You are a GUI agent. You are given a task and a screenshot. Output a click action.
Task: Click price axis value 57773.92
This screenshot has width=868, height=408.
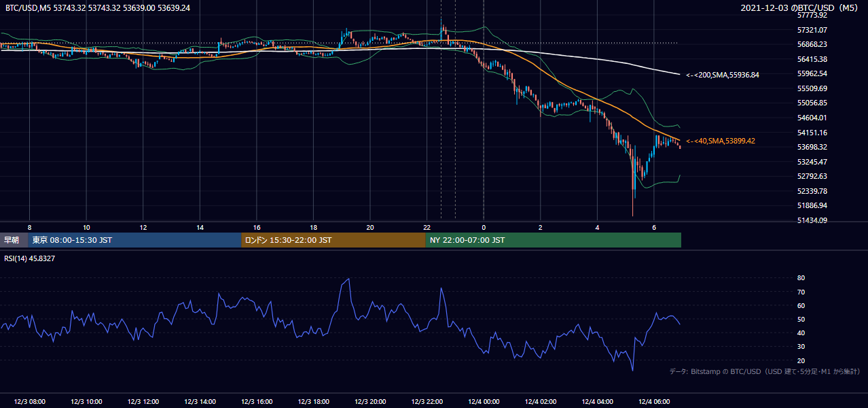coord(812,15)
